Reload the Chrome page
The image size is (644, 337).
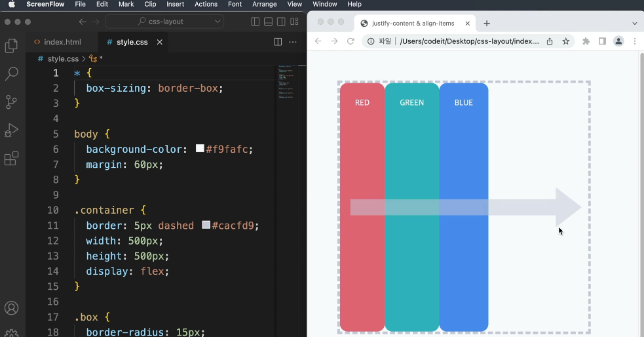click(350, 41)
